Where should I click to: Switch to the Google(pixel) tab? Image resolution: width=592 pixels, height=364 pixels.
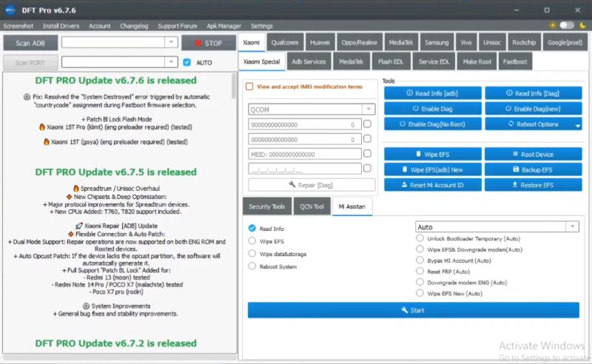click(565, 43)
